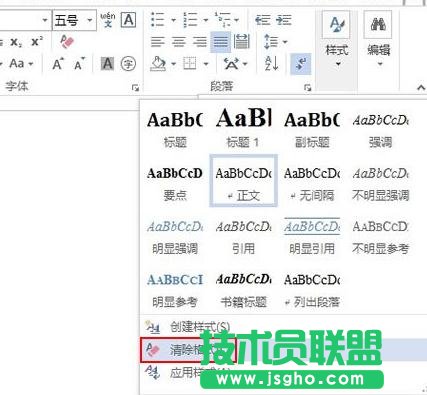The image size is (427, 395).
Task: Open line and paragraph spacing
Action: coord(275,42)
